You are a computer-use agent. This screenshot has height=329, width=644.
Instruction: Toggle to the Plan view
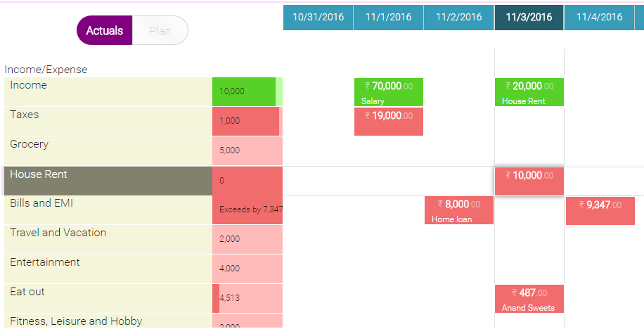point(160,31)
